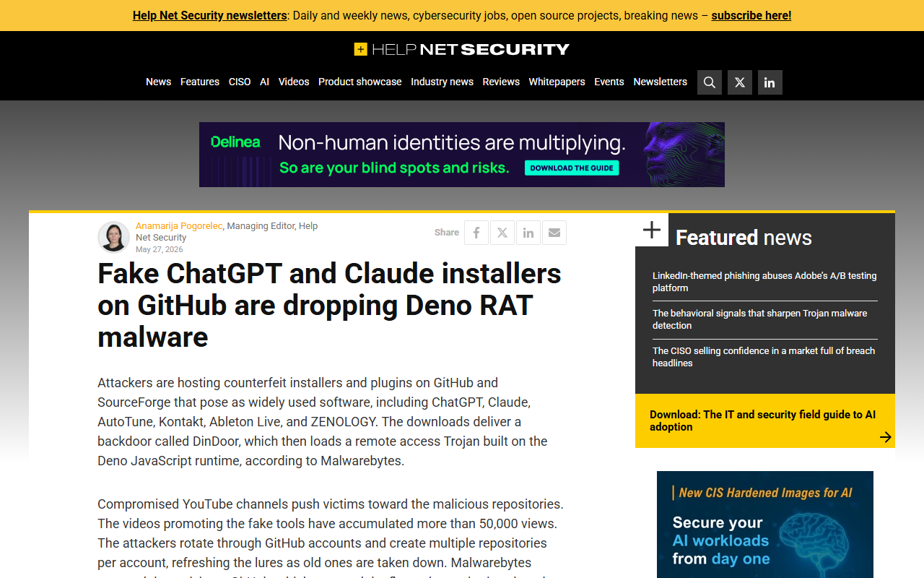Open the Events menu item

coord(609,82)
